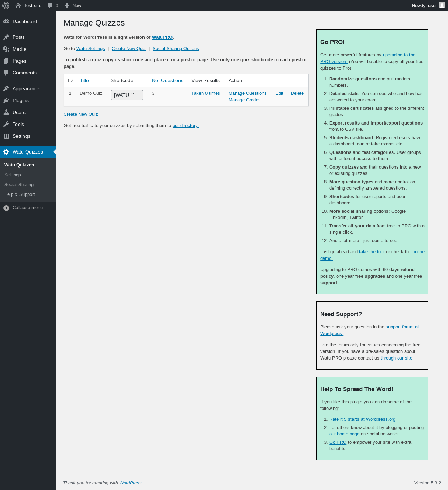Click the Users person icon

pyautogui.click(x=6, y=112)
